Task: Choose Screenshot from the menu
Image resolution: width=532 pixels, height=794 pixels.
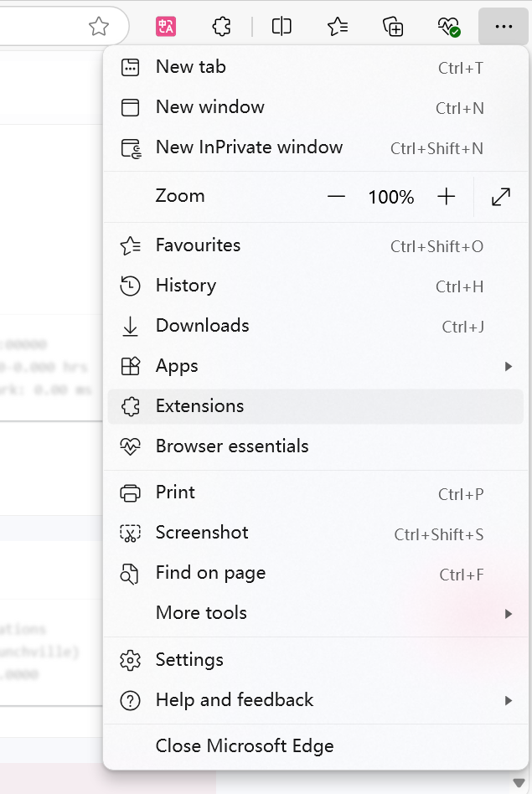Action: tap(202, 533)
